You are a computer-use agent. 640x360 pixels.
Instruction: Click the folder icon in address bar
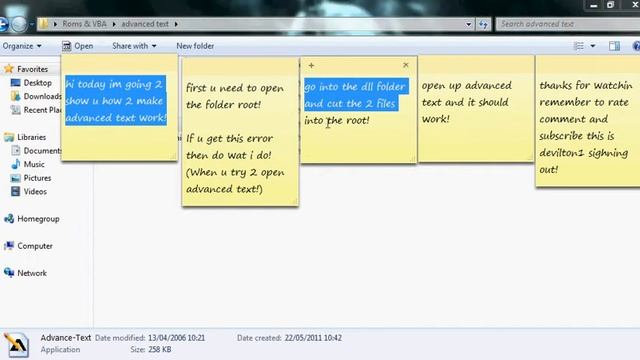click(43, 24)
